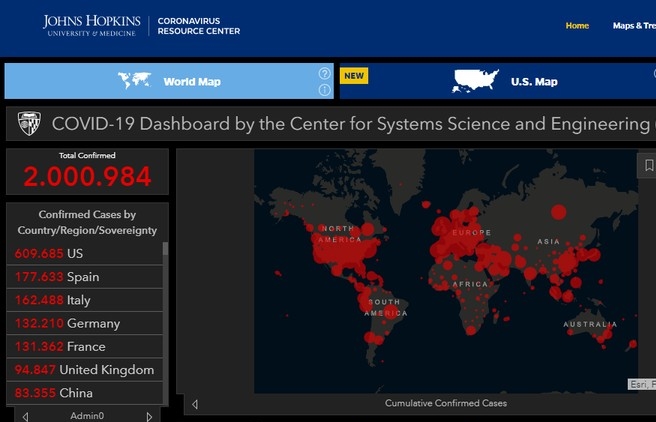Click the COVID-19 Dashboard title text
656x422 pixels.
coord(351,124)
